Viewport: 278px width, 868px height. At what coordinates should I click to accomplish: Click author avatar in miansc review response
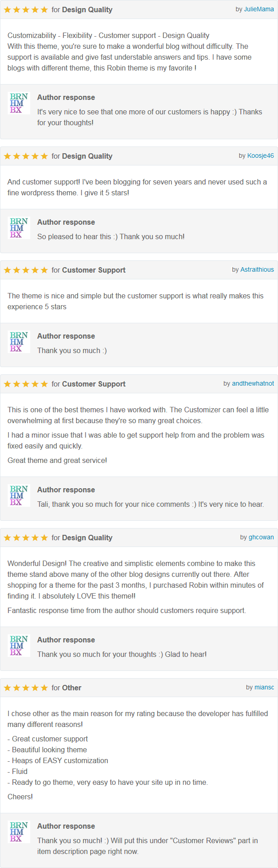click(19, 832)
